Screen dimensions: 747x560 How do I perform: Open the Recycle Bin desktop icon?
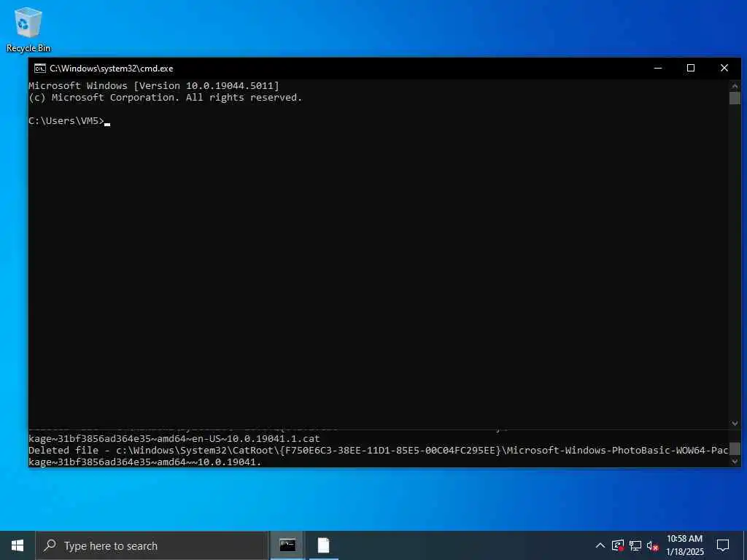[x=28, y=29]
